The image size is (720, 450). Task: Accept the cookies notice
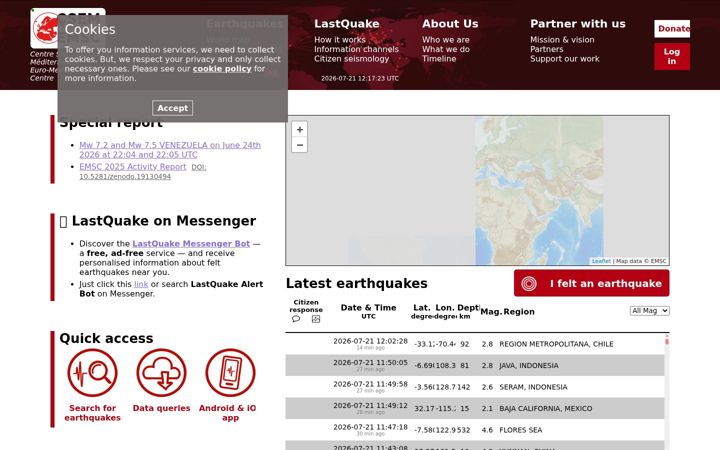point(172,108)
